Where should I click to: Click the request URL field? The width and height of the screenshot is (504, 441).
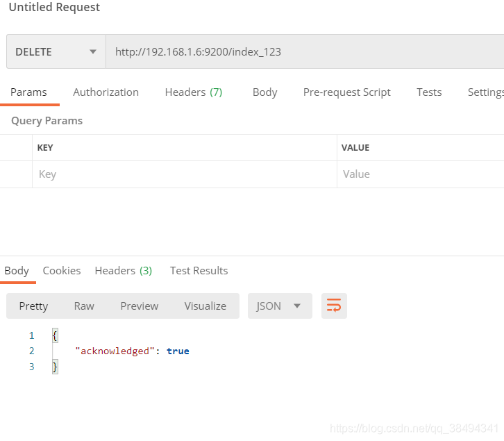(x=304, y=52)
